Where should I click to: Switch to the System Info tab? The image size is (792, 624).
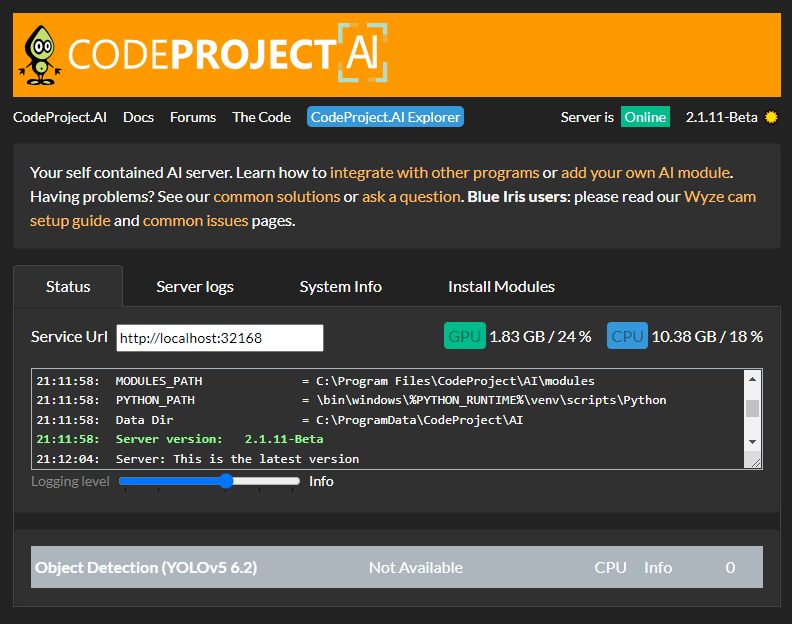(x=340, y=286)
